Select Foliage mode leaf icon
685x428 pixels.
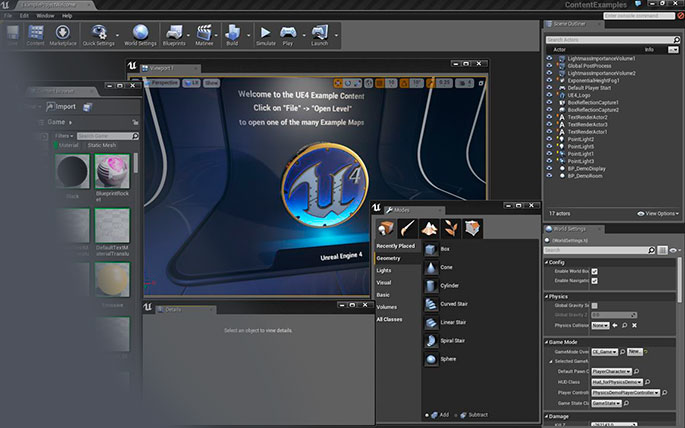coord(451,228)
